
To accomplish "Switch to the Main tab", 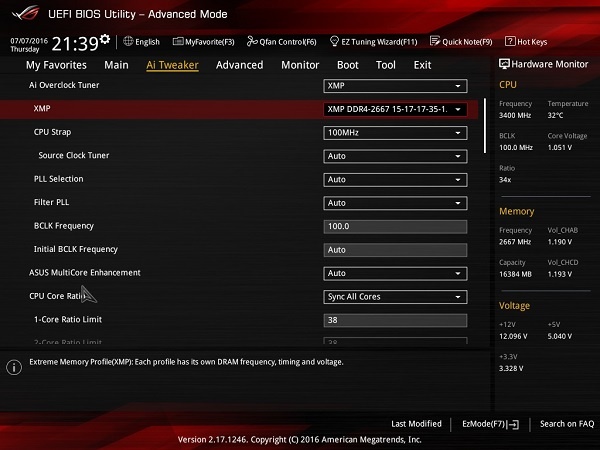I will [x=116, y=65].
